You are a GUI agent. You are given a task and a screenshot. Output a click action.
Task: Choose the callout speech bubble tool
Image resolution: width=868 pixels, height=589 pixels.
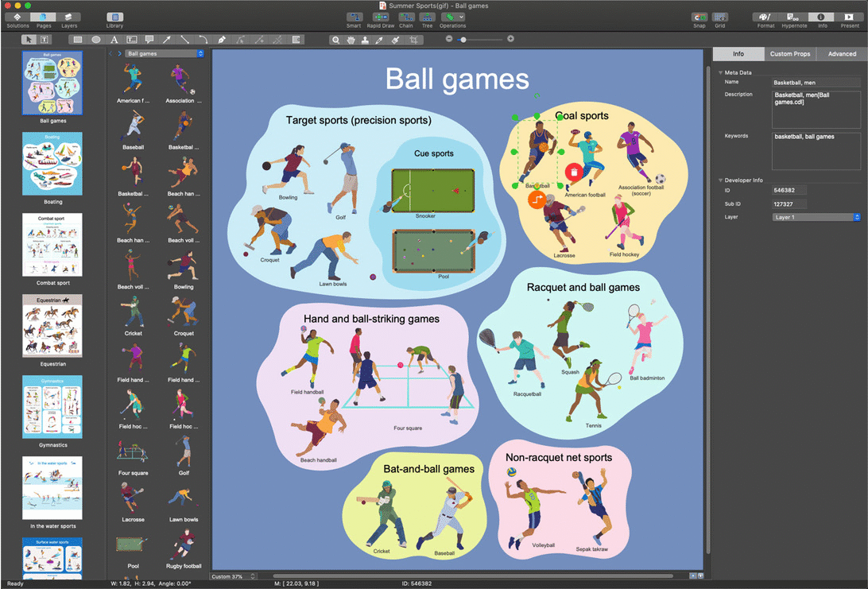tap(149, 39)
